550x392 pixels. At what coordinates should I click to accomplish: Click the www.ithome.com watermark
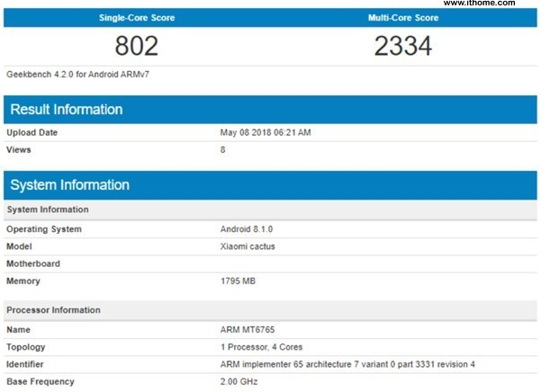tap(494, 4)
